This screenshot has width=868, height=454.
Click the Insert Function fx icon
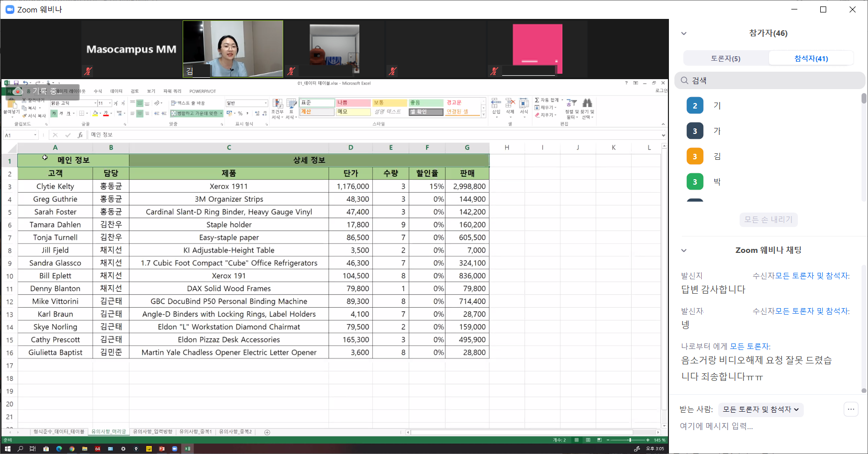[80, 135]
